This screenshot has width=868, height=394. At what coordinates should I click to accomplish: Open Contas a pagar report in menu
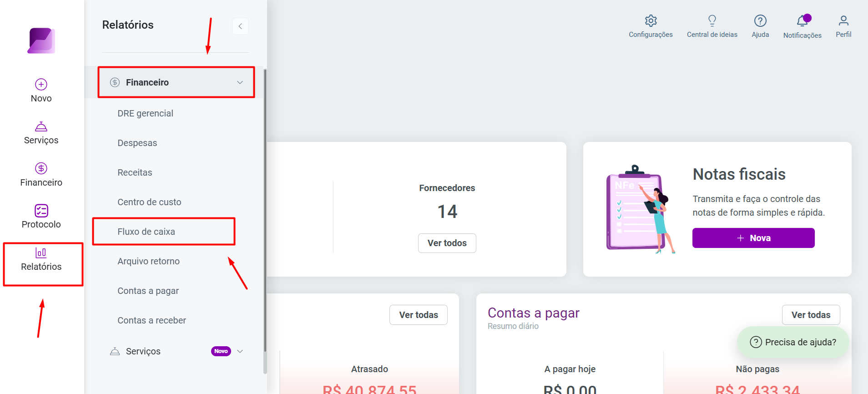(148, 291)
